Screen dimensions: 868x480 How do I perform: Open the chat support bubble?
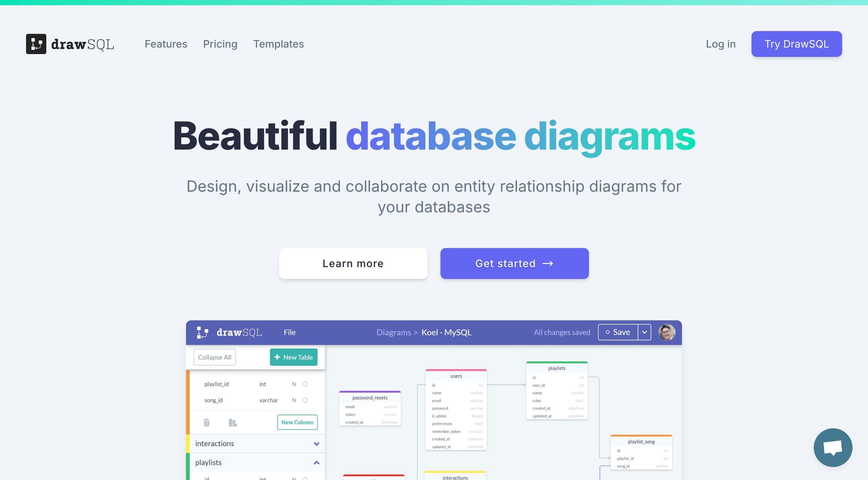point(833,447)
